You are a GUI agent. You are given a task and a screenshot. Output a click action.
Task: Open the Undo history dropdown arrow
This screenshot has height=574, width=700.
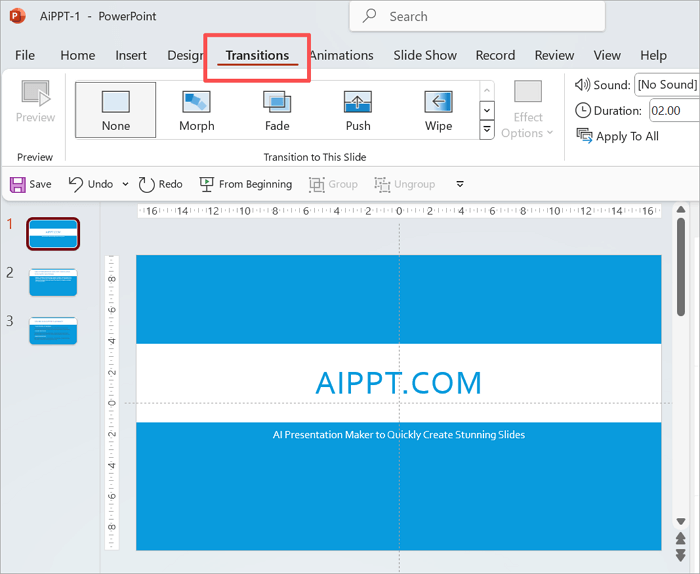click(125, 184)
